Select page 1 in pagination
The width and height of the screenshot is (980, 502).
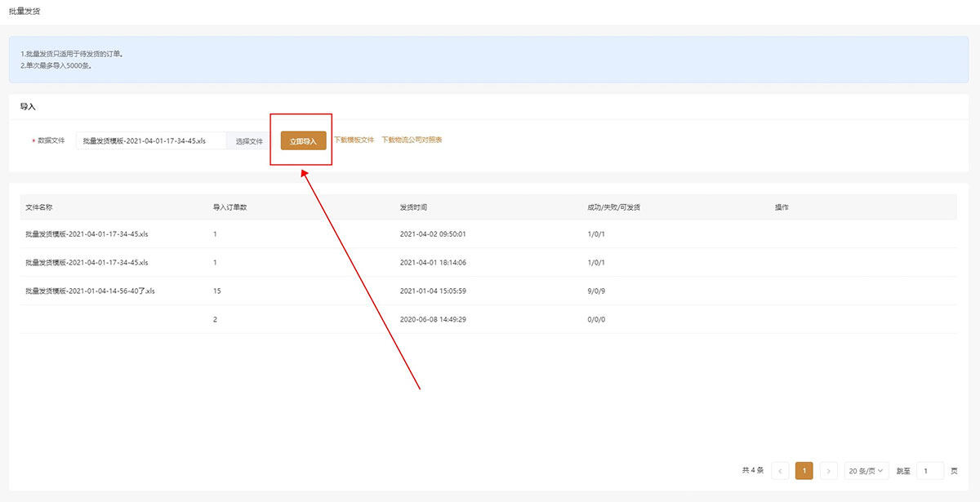(804, 471)
